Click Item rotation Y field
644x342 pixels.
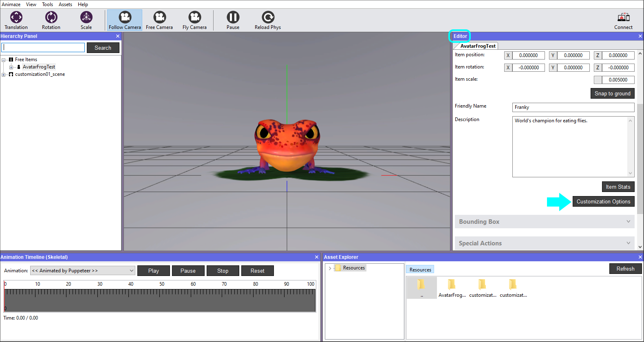573,68
